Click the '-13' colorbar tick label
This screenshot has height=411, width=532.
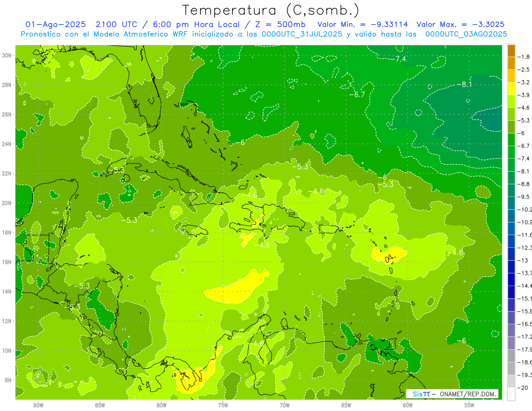click(x=523, y=260)
